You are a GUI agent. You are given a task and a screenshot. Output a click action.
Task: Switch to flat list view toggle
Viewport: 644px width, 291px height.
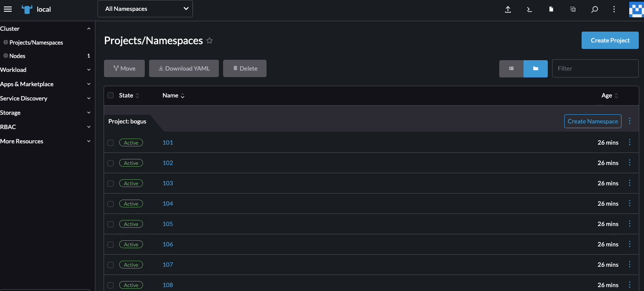coord(511,68)
